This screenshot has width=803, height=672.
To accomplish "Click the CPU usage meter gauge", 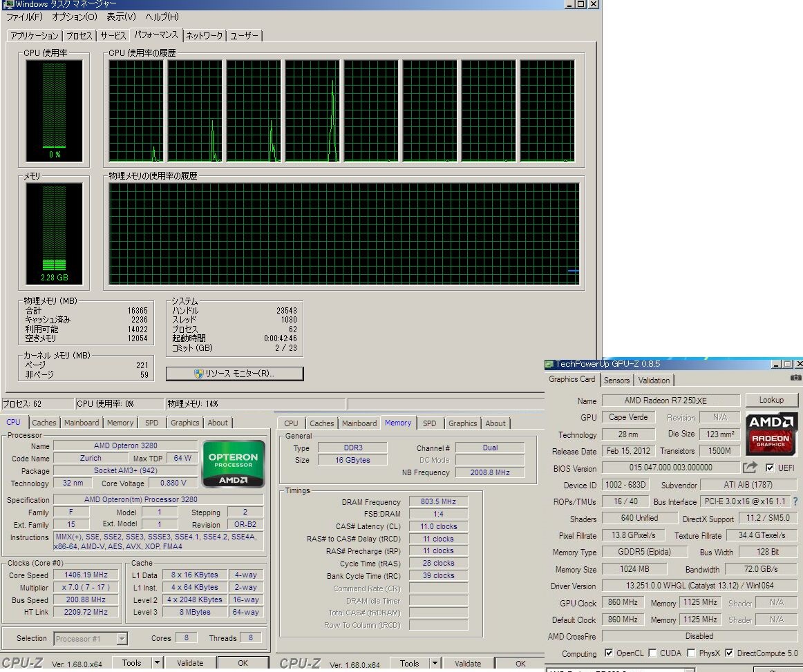I will (54, 111).
